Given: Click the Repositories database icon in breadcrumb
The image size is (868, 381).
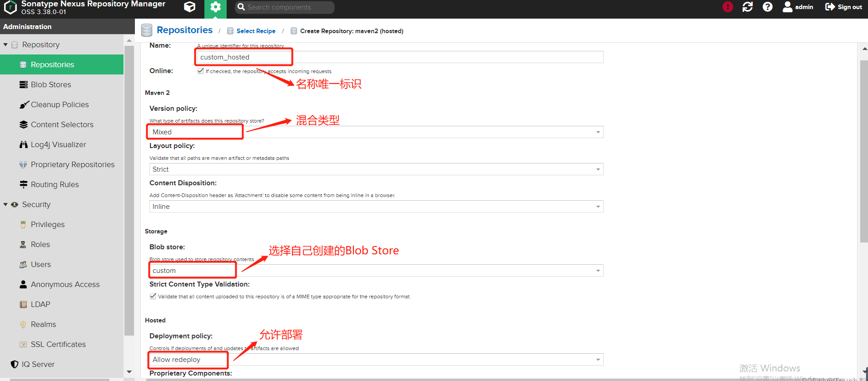Looking at the screenshot, I should coord(147,30).
